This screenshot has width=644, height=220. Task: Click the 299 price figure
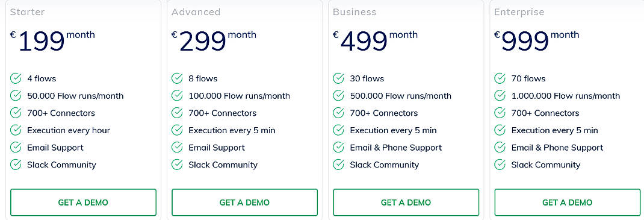pyautogui.click(x=203, y=42)
